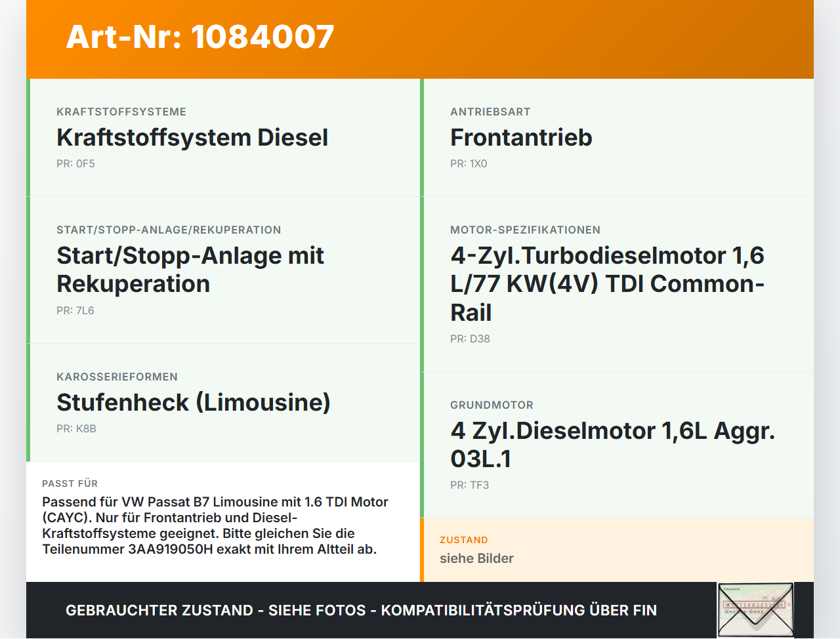Viewport: 840px width, 639px height.
Task: Click the Kraftstoffsystem Diesel value
Action: 192,137
